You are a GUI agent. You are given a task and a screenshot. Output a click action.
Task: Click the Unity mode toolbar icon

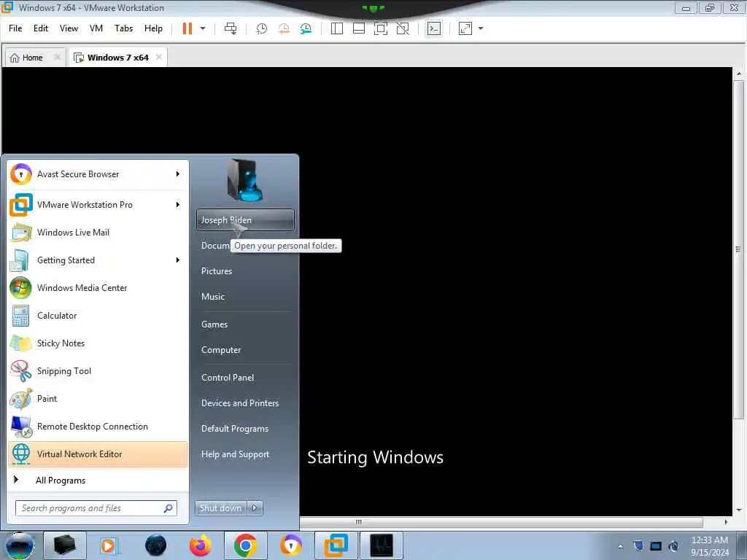[403, 28]
